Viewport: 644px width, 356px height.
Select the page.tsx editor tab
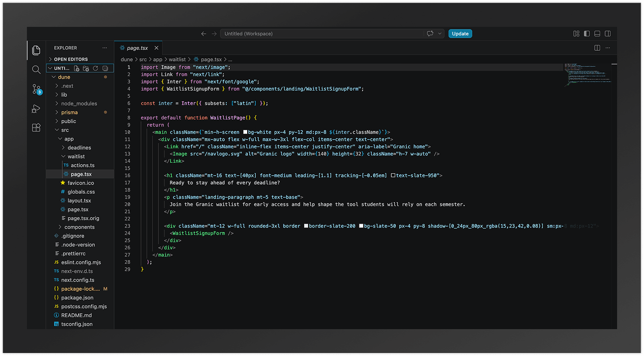[138, 48]
